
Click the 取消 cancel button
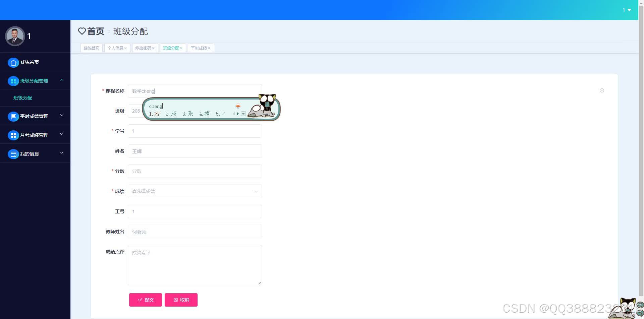tap(181, 300)
